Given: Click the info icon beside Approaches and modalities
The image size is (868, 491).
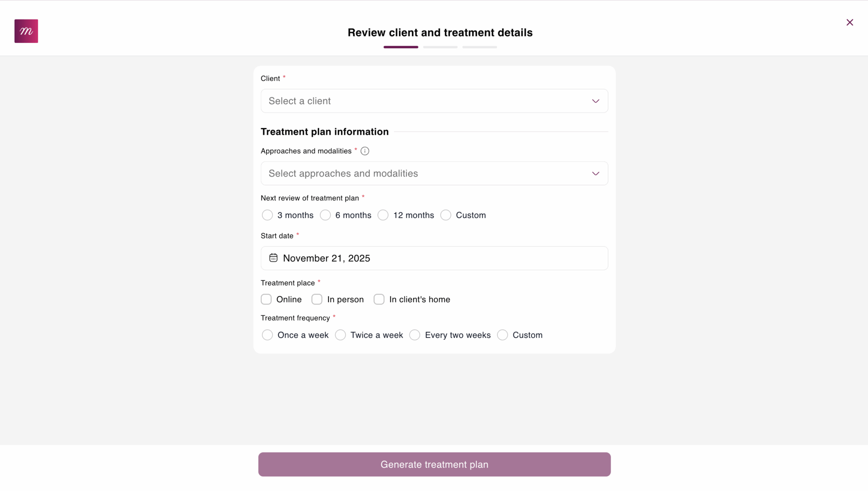Looking at the screenshot, I should [364, 151].
